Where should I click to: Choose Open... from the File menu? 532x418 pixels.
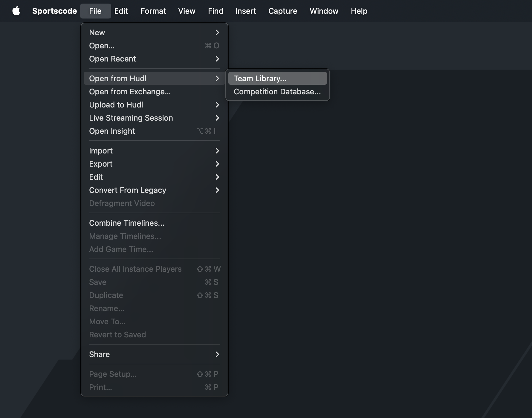(154, 46)
